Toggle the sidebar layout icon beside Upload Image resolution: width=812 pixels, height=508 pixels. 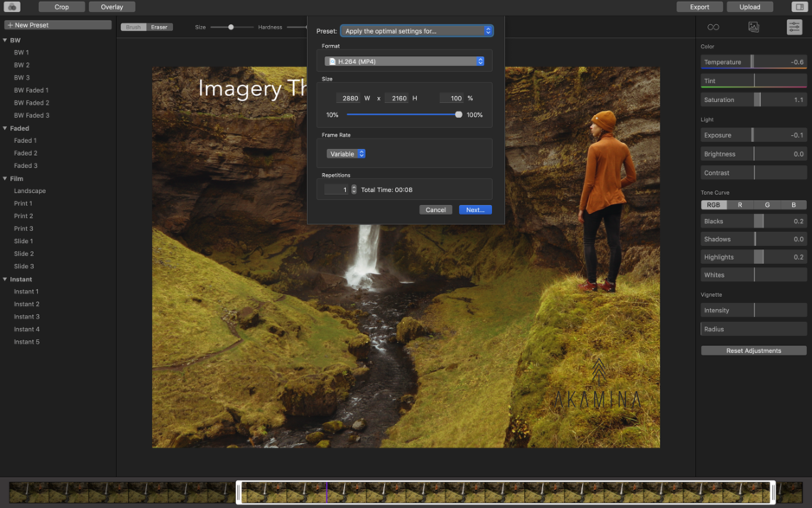tap(798, 6)
